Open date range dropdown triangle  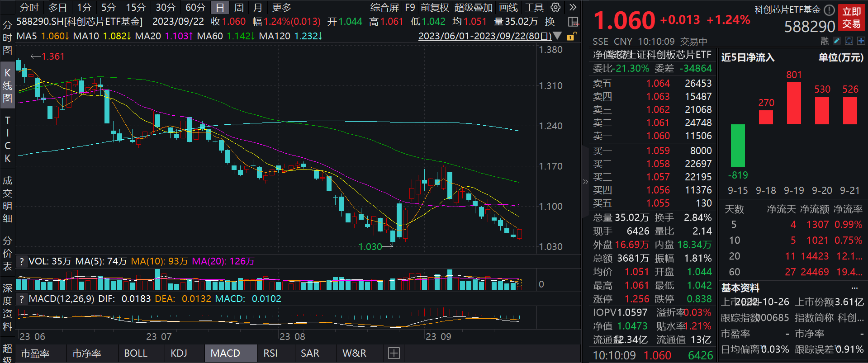[557, 36]
